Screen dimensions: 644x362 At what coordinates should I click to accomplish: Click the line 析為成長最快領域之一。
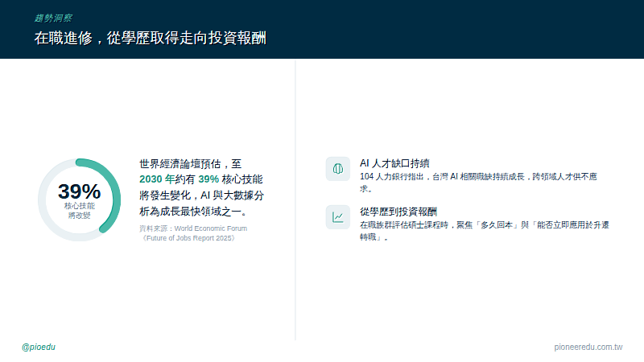click(x=193, y=212)
